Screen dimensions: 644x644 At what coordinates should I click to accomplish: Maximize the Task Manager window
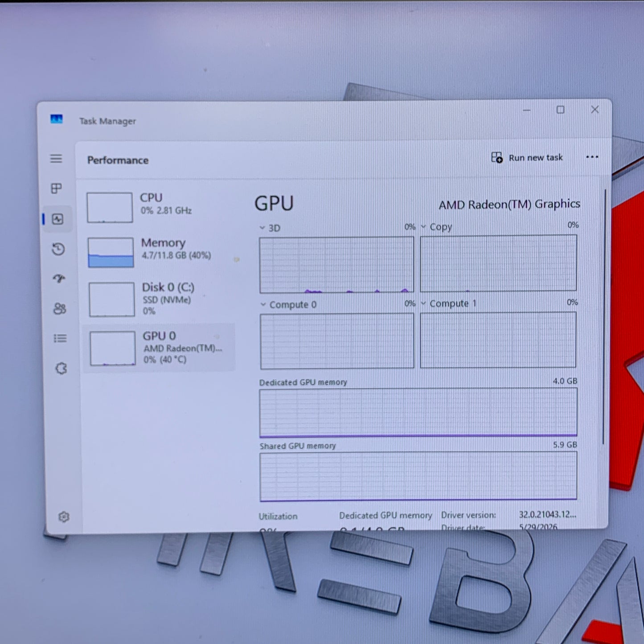[x=560, y=110]
